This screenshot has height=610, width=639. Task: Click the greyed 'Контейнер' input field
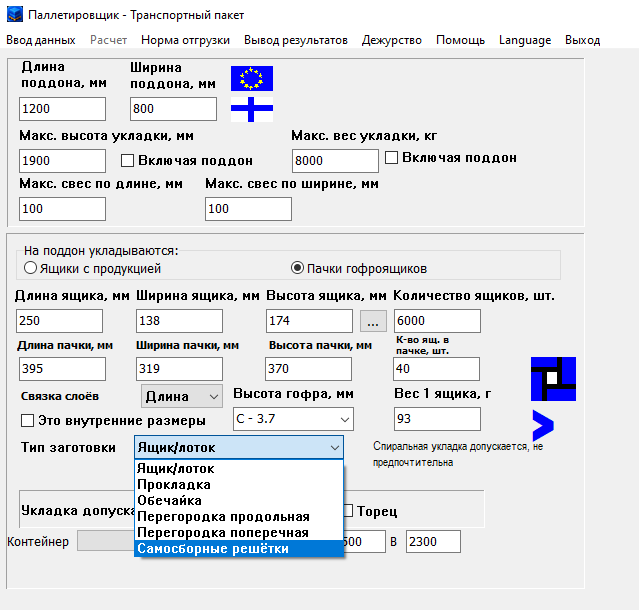(x=106, y=541)
